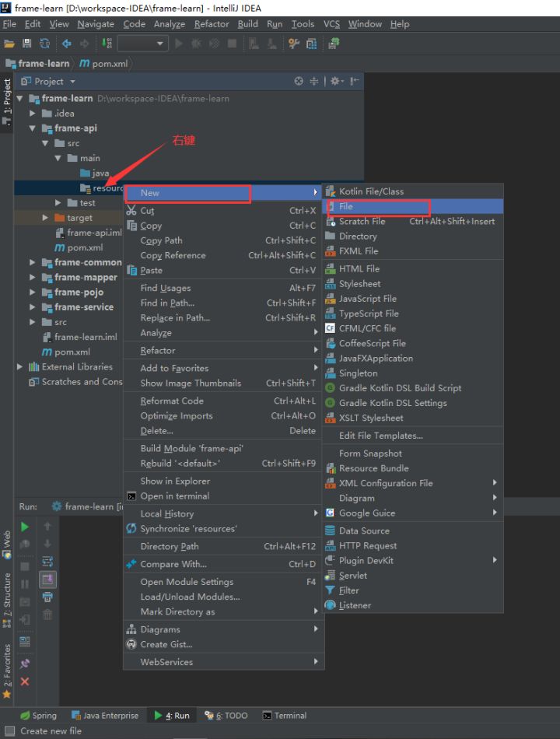Switch to the Terminal tool tab
Image resolution: width=560 pixels, height=739 pixels.
285,716
